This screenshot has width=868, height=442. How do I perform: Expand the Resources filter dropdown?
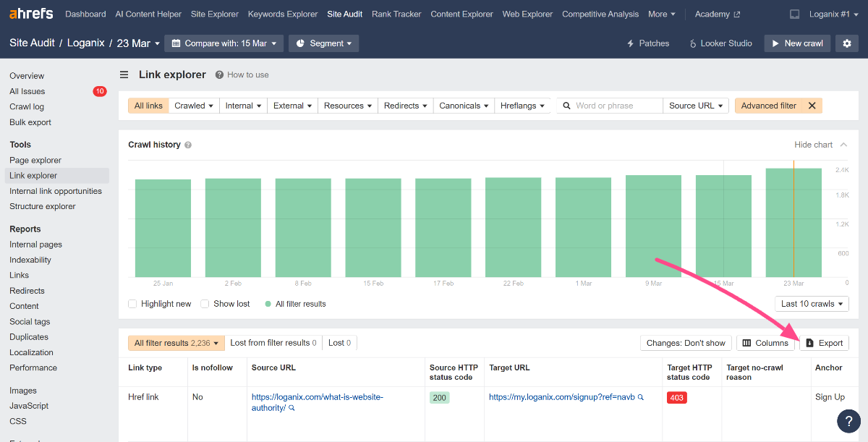[x=348, y=106]
